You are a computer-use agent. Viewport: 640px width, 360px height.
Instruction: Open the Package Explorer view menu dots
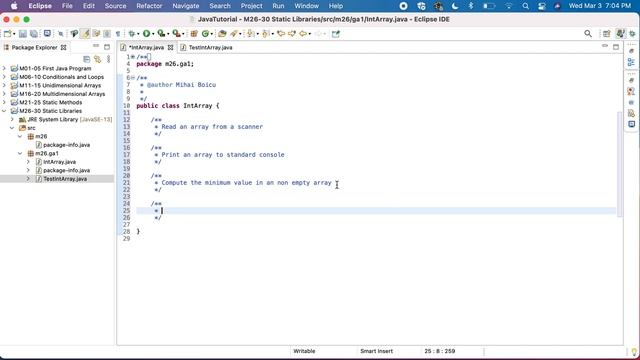109,60
